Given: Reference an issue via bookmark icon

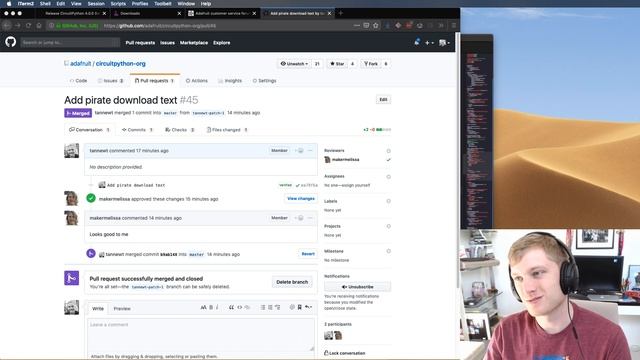Looking at the screenshot, I should (300, 307).
